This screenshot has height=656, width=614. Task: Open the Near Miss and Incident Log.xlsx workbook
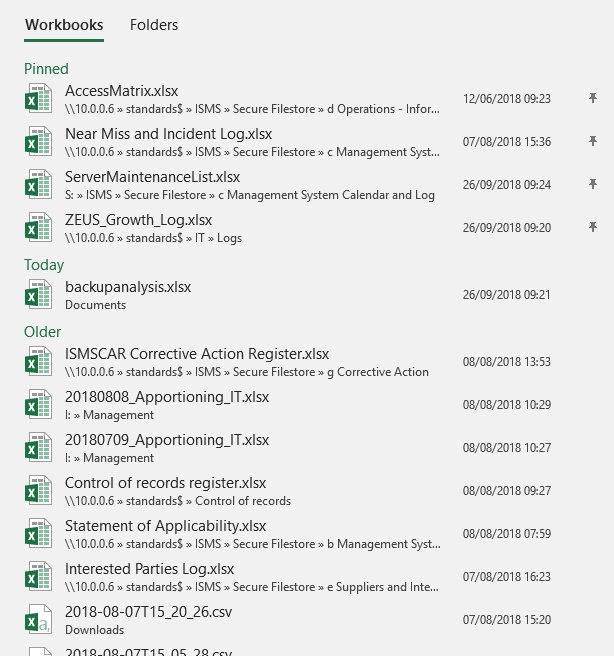coord(168,134)
